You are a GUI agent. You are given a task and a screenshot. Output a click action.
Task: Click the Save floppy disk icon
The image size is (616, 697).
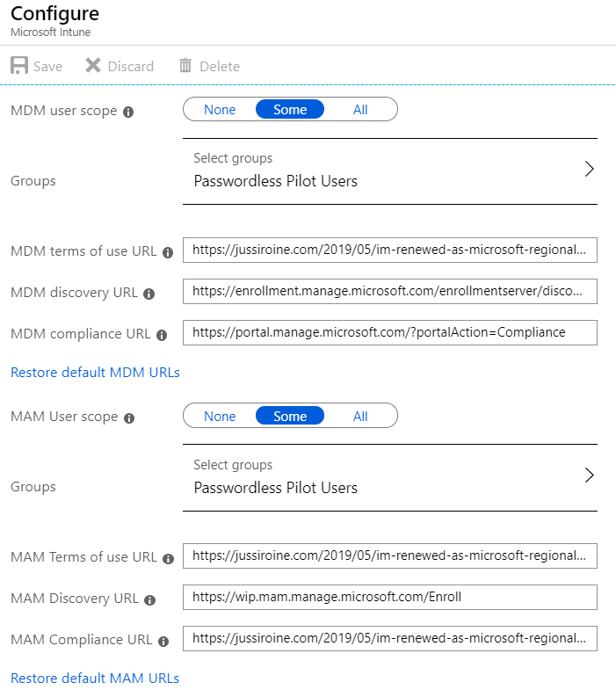(x=19, y=65)
